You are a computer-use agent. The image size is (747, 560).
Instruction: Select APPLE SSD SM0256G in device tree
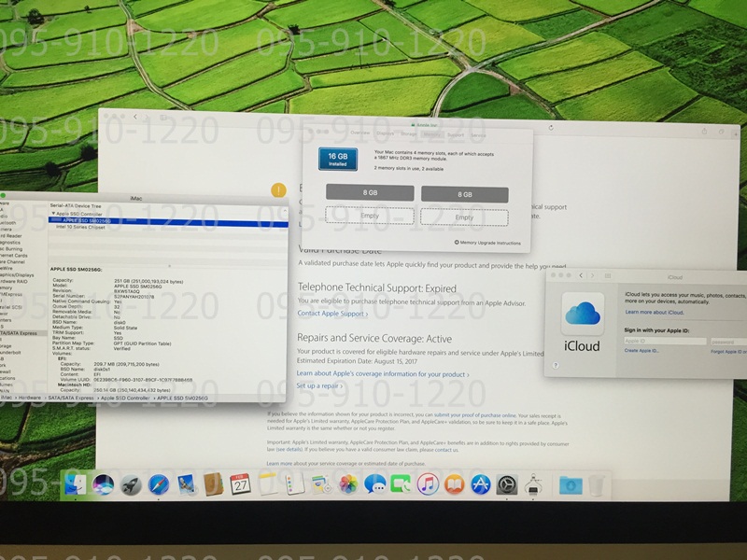coord(168,221)
